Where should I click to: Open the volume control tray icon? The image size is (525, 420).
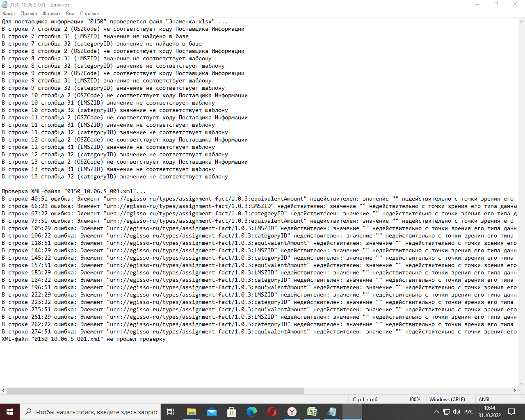[x=457, y=412]
